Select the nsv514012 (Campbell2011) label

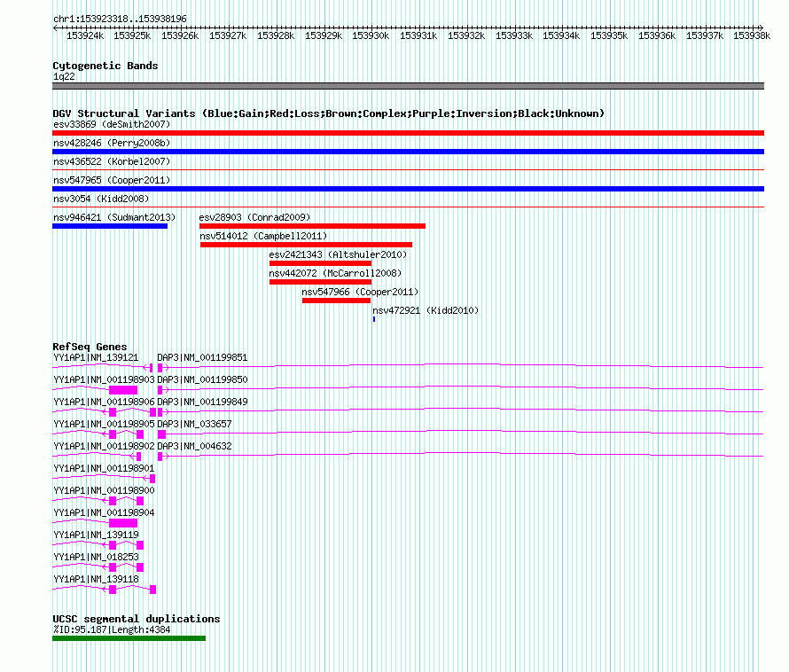tap(263, 236)
